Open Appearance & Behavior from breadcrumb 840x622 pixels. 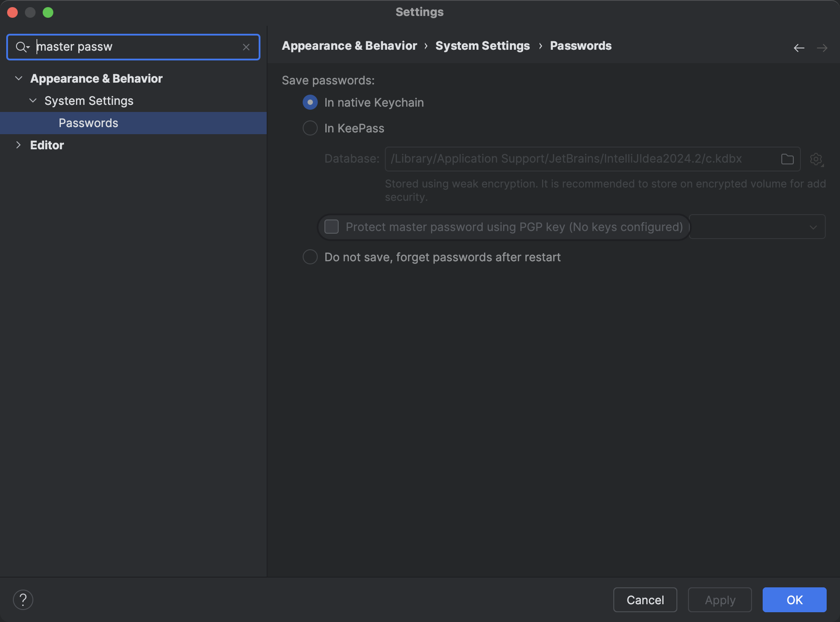349,45
